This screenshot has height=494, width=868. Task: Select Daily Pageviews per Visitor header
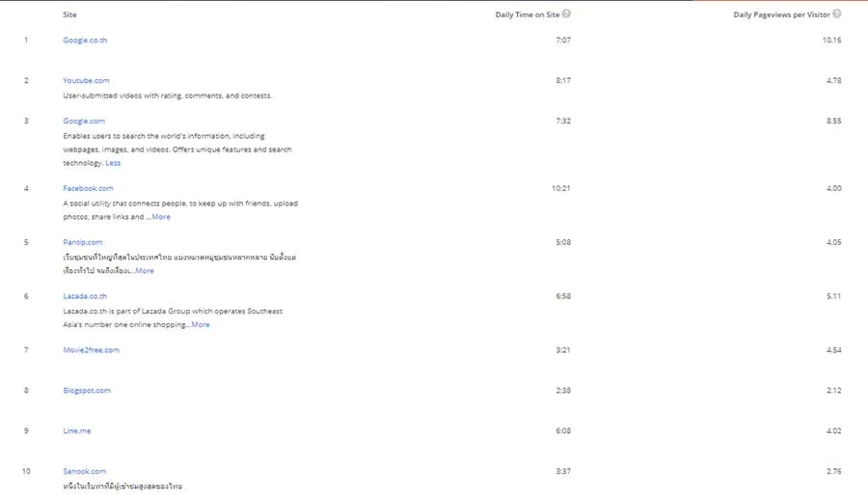(x=781, y=14)
